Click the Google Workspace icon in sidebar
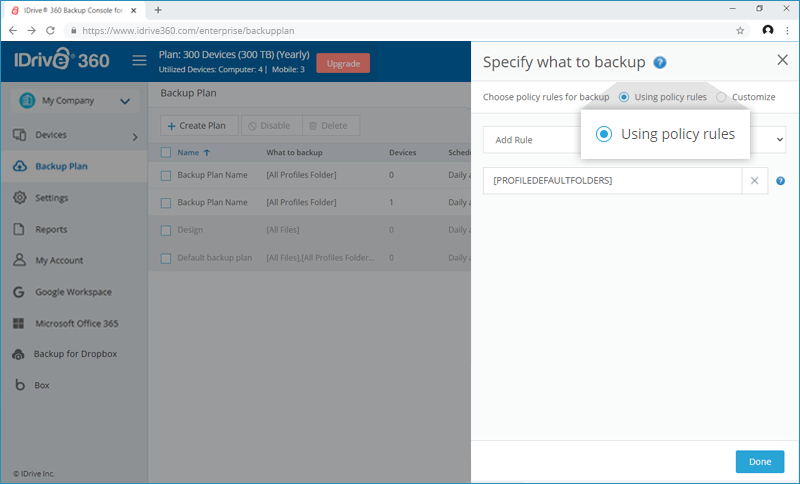 [19, 292]
